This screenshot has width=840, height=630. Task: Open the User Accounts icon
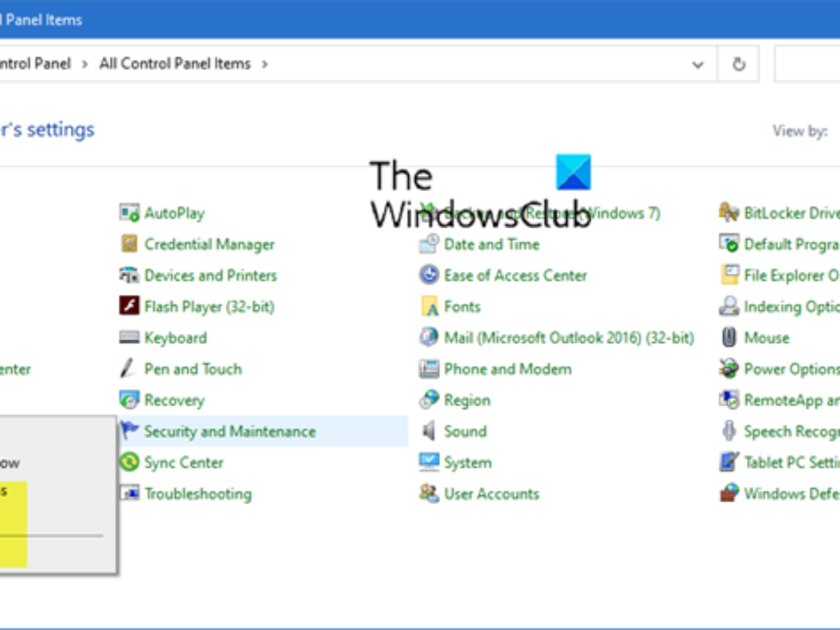tap(428, 493)
